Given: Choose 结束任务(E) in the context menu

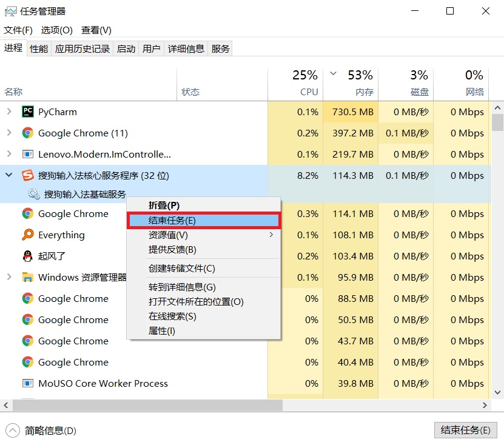Looking at the screenshot, I should pos(203,221).
